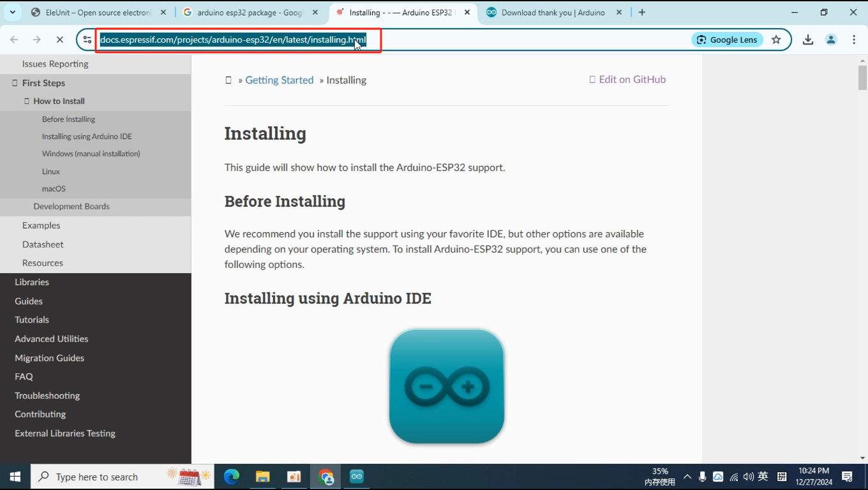
Task: Open Contributing in sidebar
Action: [40, 414]
